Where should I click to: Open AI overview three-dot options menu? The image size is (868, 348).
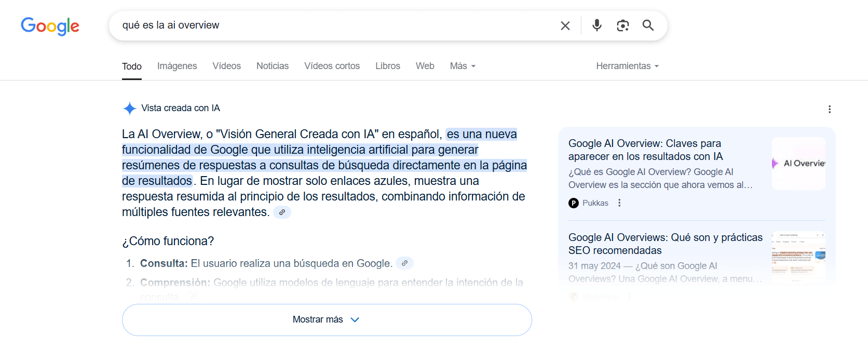pyautogui.click(x=830, y=109)
